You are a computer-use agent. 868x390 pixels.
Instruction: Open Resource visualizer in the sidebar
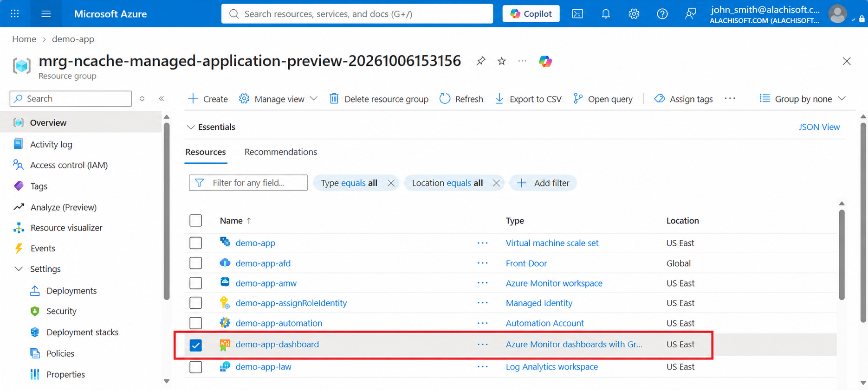coord(66,228)
